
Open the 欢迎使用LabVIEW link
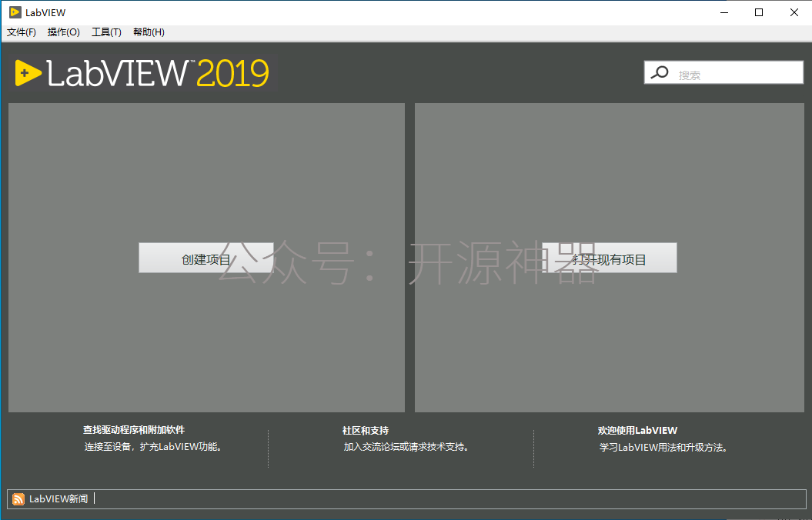[637, 431]
